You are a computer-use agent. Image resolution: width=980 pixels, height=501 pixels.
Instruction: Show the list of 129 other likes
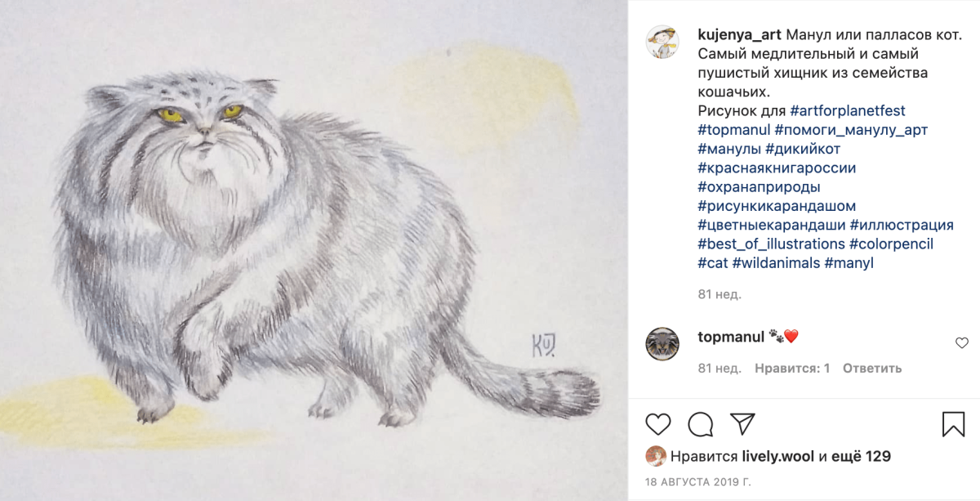[x=861, y=456]
